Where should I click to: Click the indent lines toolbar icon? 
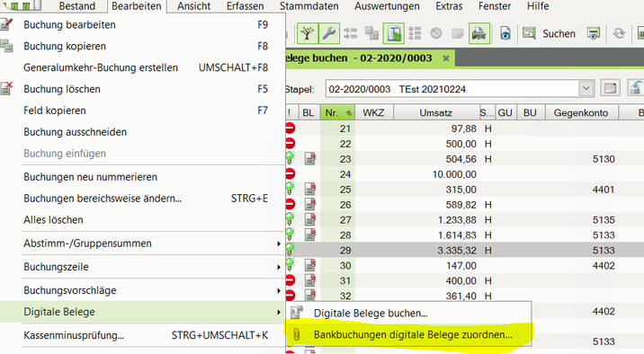click(x=351, y=33)
